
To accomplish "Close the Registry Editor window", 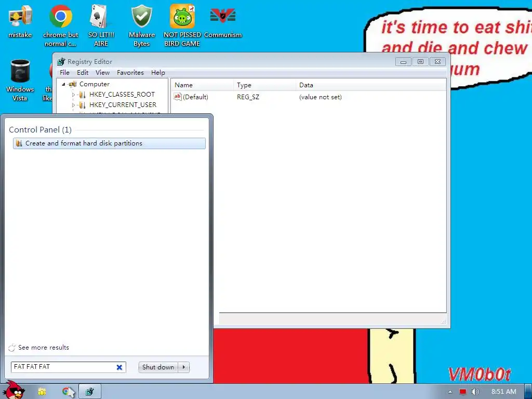I will click(437, 62).
